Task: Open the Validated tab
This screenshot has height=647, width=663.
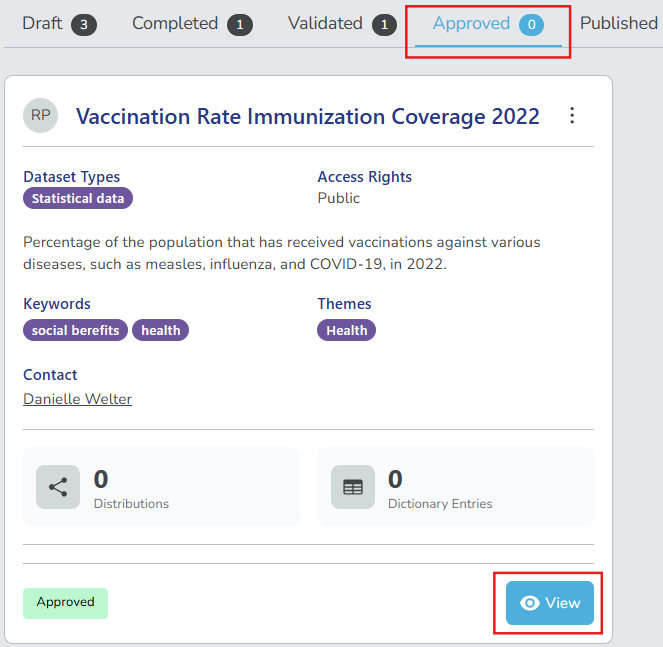Action: [x=325, y=23]
